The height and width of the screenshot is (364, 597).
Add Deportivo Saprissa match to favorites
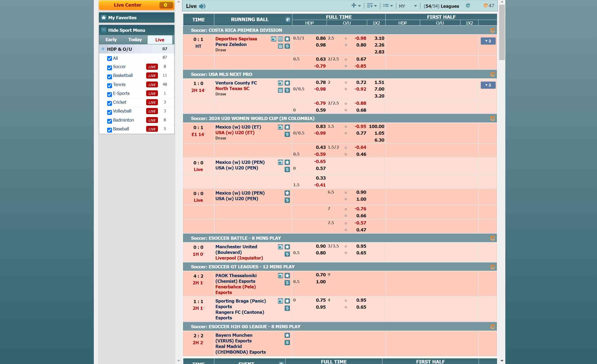287,39
